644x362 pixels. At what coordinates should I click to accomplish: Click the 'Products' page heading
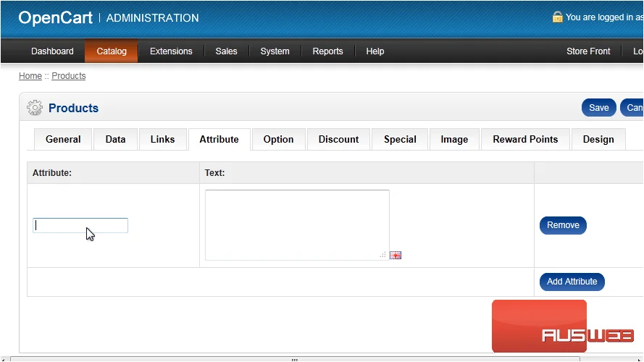[73, 108]
